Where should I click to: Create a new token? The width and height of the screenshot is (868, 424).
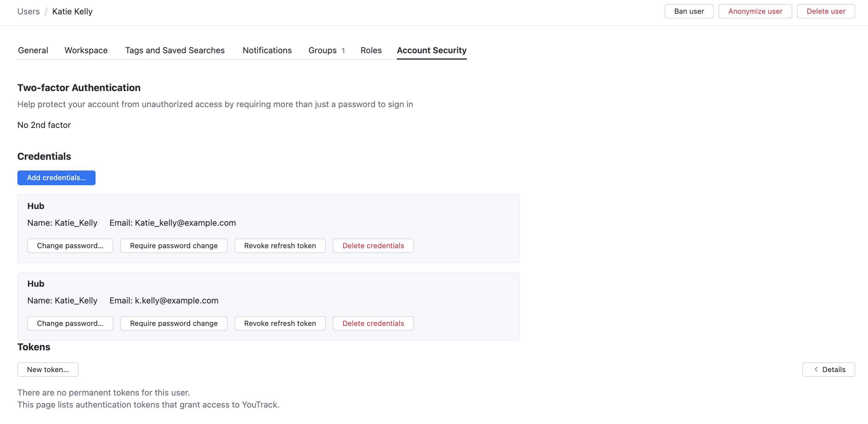click(48, 369)
